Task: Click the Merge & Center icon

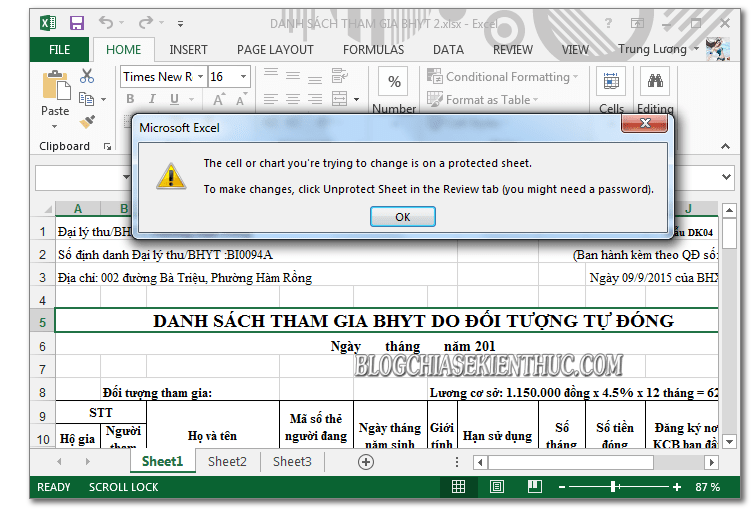Action: [x=339, y=99]
